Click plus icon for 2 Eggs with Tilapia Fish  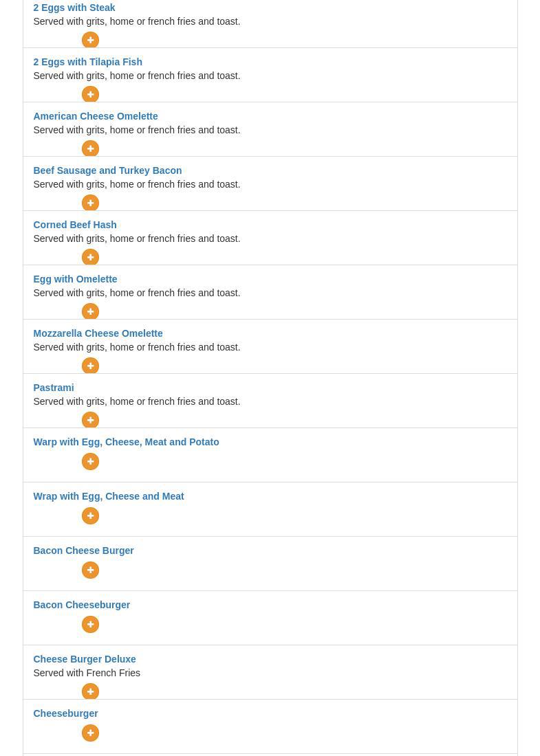90,94
